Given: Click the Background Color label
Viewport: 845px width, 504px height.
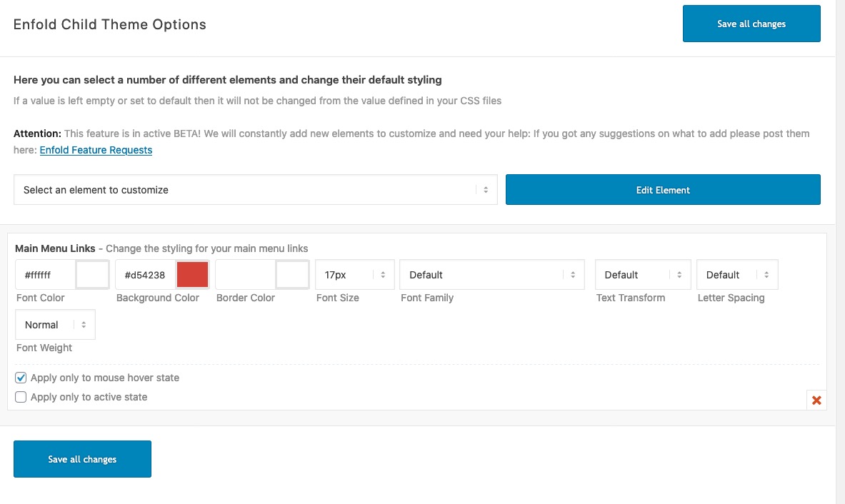Looking at the screenshot, I should click(x=158, y=298).
